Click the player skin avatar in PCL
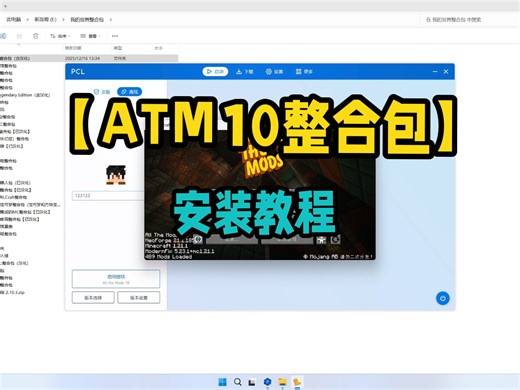 116,175
